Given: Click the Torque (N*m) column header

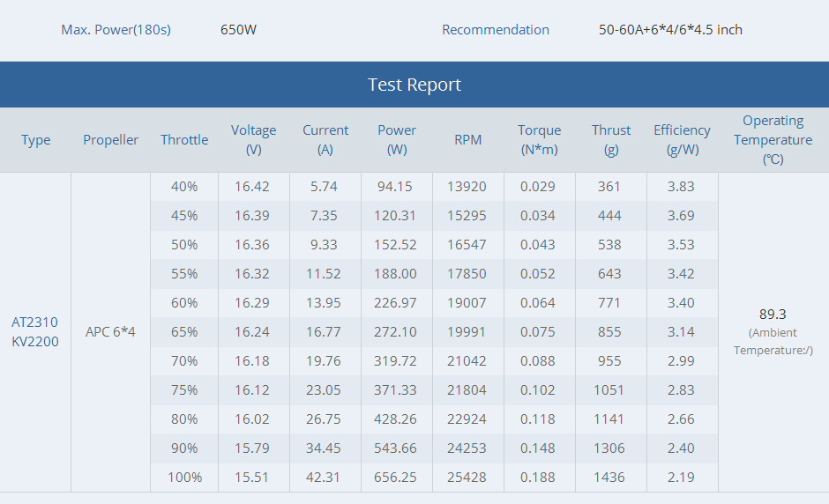Looking at the screenshot, I should [x=539, y=140].
